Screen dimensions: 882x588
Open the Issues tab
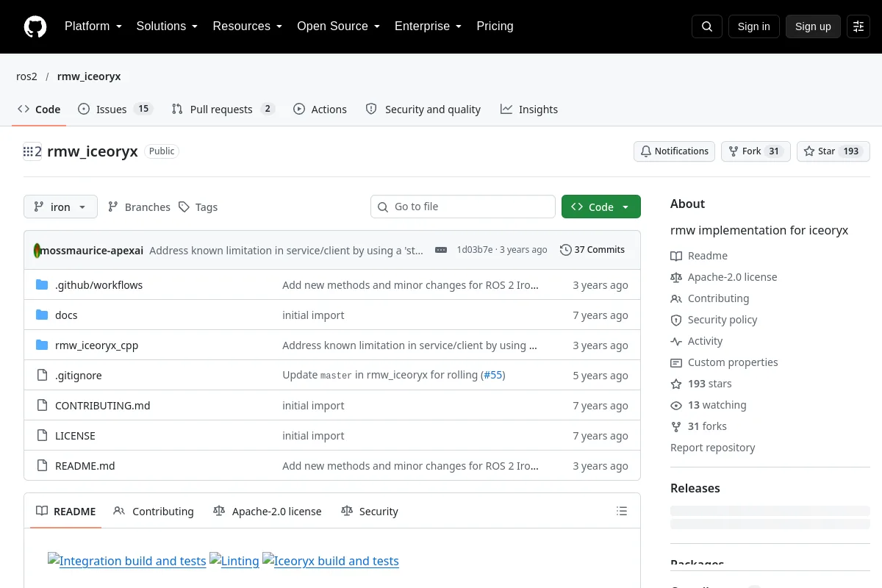(115, 109)
